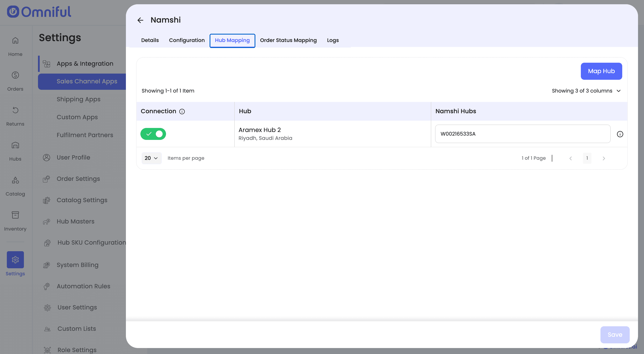Viewport: 644px width, 354px height.
Task: Open Inventory from the left sidebar
Action: pyautogui.click(x=15, y=221)
